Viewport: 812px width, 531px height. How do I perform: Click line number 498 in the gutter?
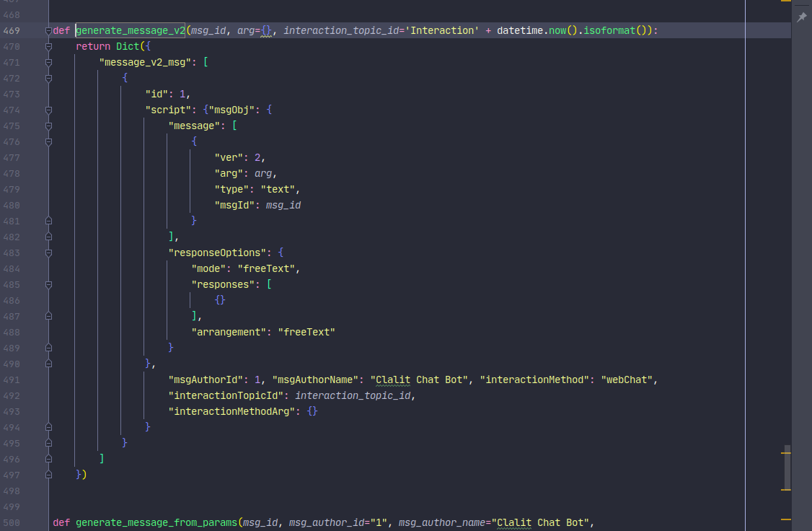12,491
